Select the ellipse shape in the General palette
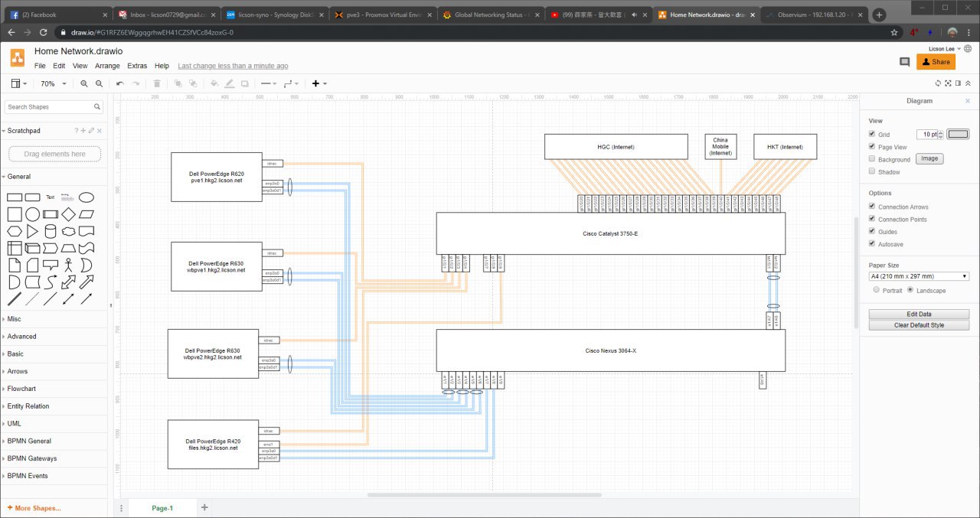Viewport: 980px width, 518px height. [x=87, y=197]
